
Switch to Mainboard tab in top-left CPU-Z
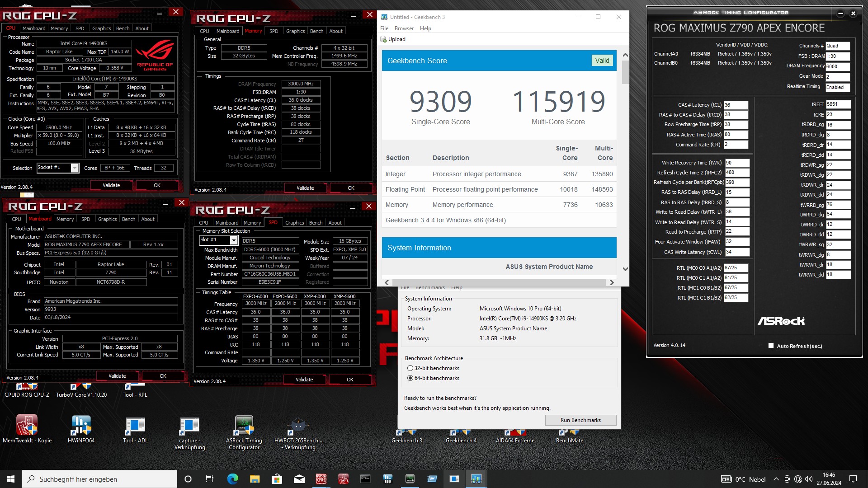click(34, 28)
